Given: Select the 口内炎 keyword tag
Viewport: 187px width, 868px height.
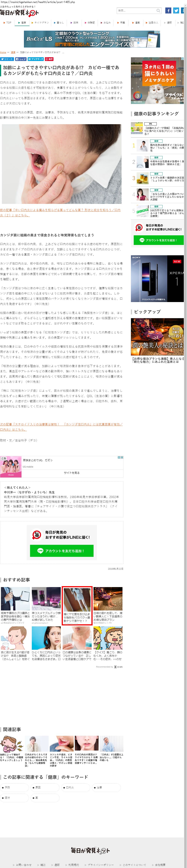Looking at the screenshot, I should 76,787.
